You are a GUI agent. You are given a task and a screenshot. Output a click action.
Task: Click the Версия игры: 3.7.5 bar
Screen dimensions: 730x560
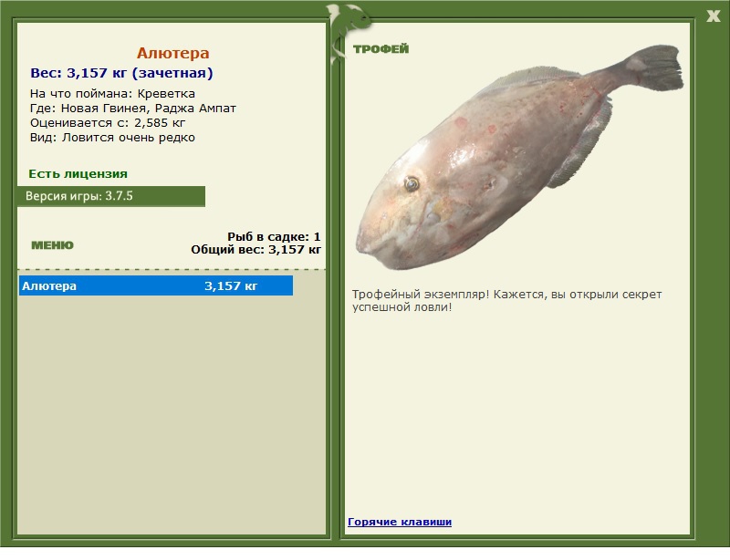tap(111, 196)
